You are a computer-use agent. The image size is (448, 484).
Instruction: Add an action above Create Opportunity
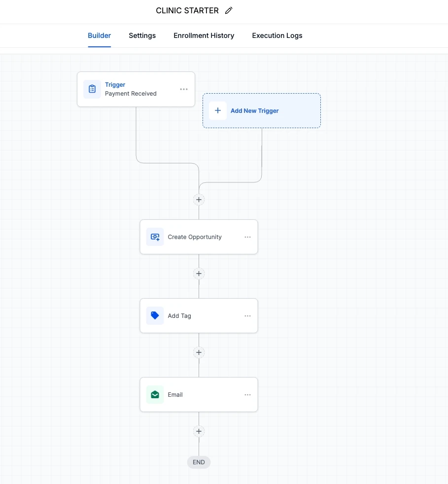click(x=199, y=200)
